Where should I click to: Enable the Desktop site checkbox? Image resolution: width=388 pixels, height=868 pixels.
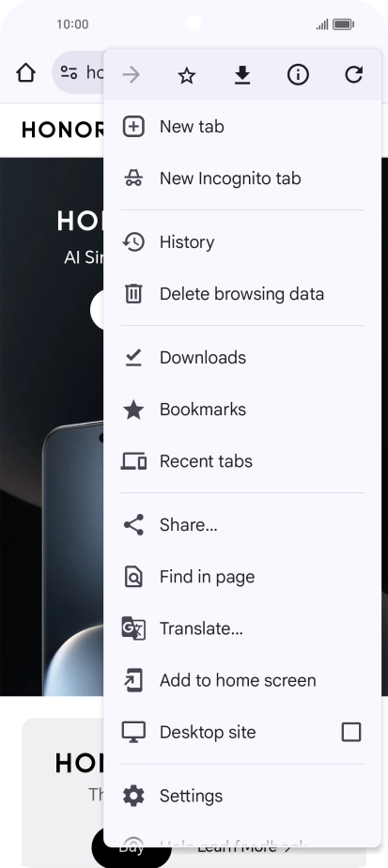(351, 732)
